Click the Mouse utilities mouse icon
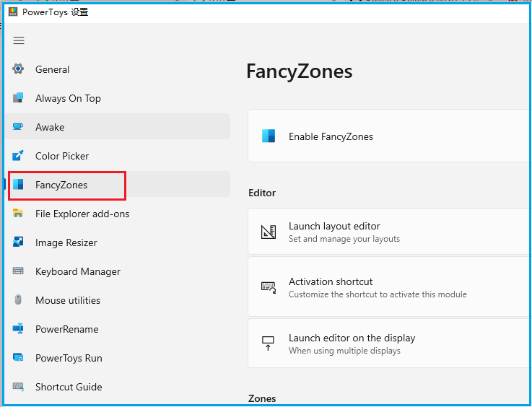The image size is (532, 407). pos(18,300)
